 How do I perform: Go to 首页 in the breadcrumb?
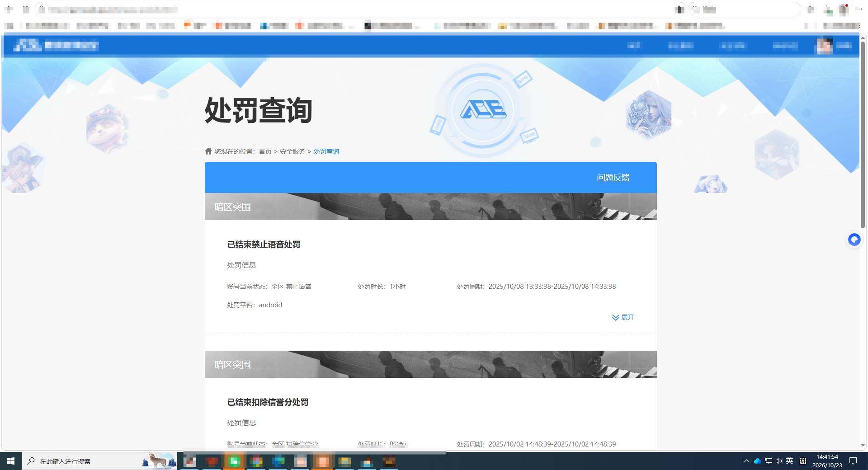tap(265, 151)
